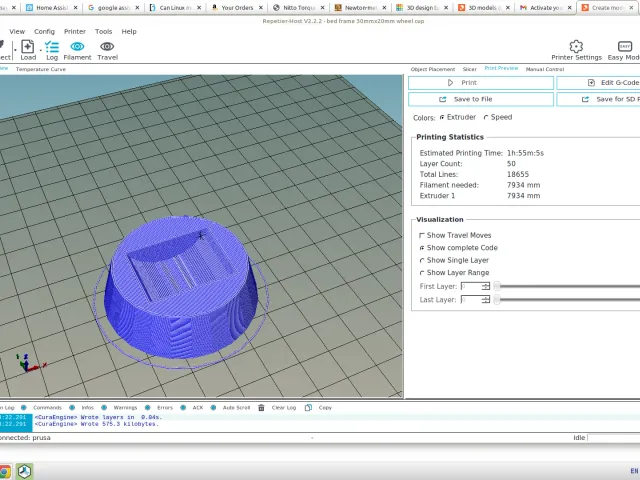
Task: Open Printer Settings gear icon
Action: coord(576,46)
